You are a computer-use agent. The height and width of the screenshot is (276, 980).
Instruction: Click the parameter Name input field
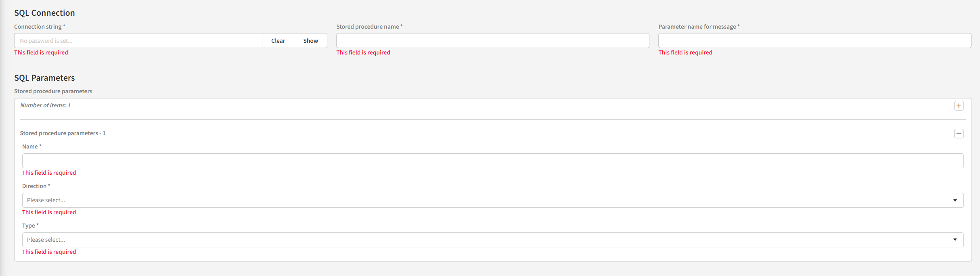coord(492,161)
